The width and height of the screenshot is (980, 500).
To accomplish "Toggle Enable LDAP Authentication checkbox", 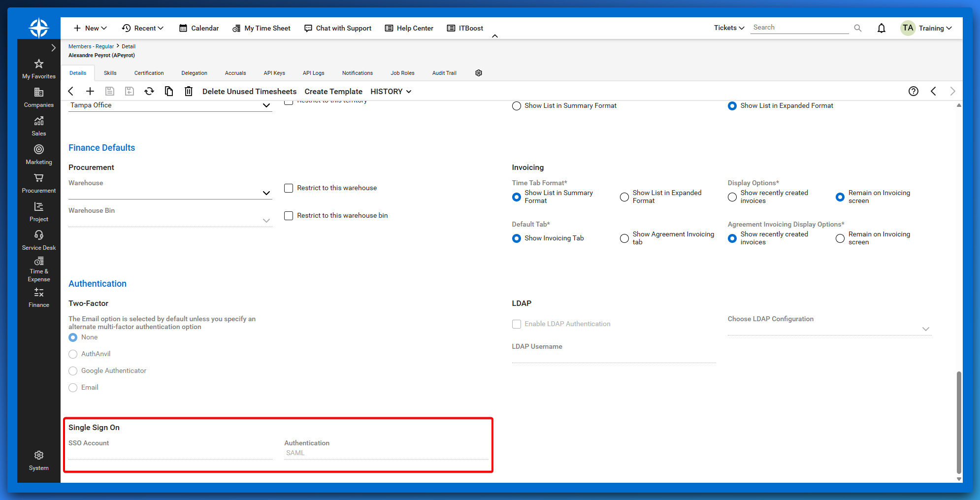I will pyautogui.click(x=517, y=324).
